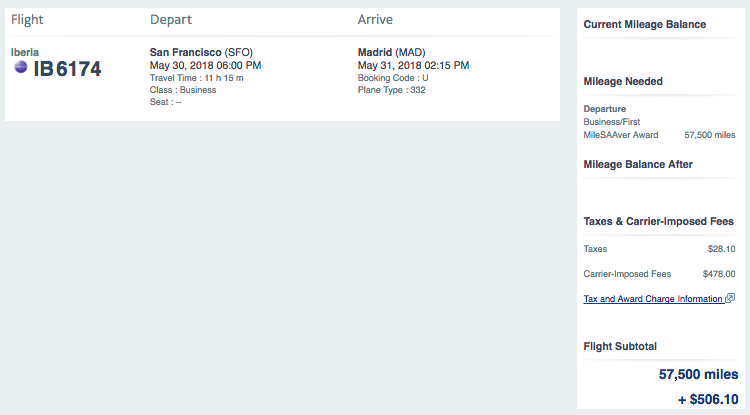Click the Iberia airline name
Image resolution: width=750 pixels, height=415 pixels.
click(25, 52)
